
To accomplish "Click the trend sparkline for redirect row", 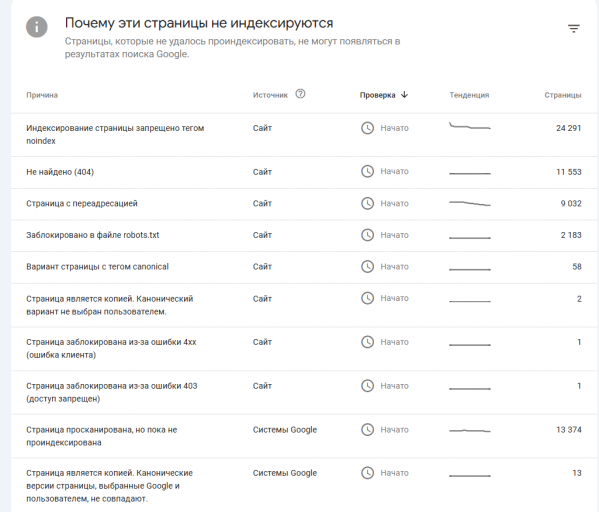I will [x=470, y=203].
